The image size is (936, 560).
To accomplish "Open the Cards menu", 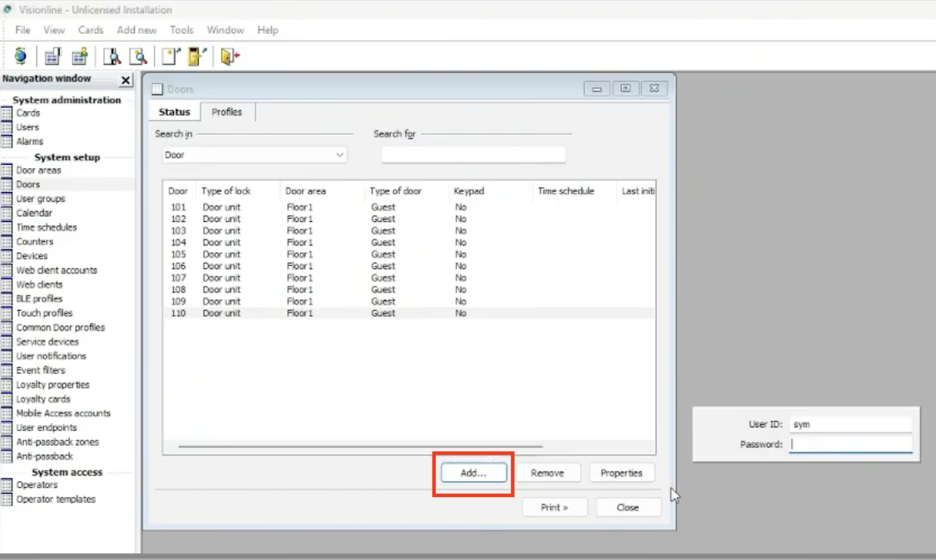I will 91,30.
